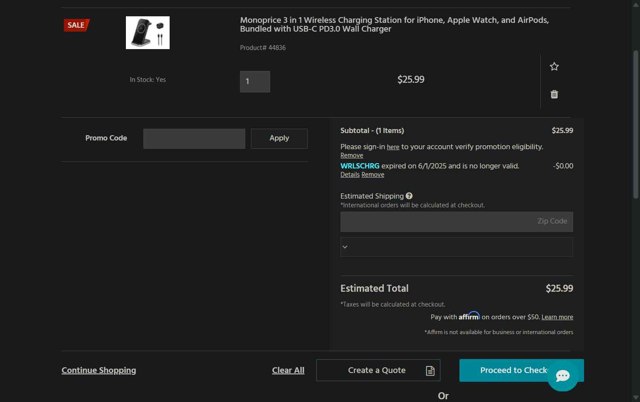The image size is (640, 402).
Task: Follow the sign-in 'here' link
Action: point(393,147)
